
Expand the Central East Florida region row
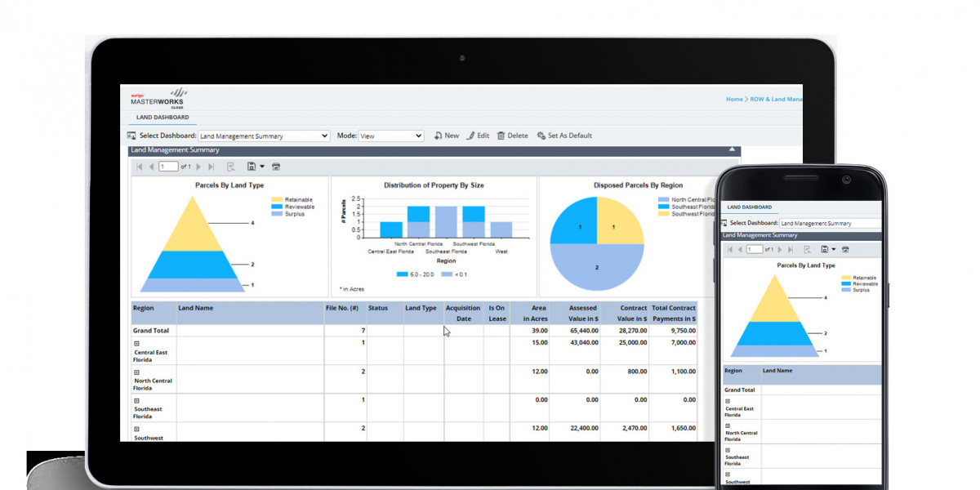tap(136, 343)
